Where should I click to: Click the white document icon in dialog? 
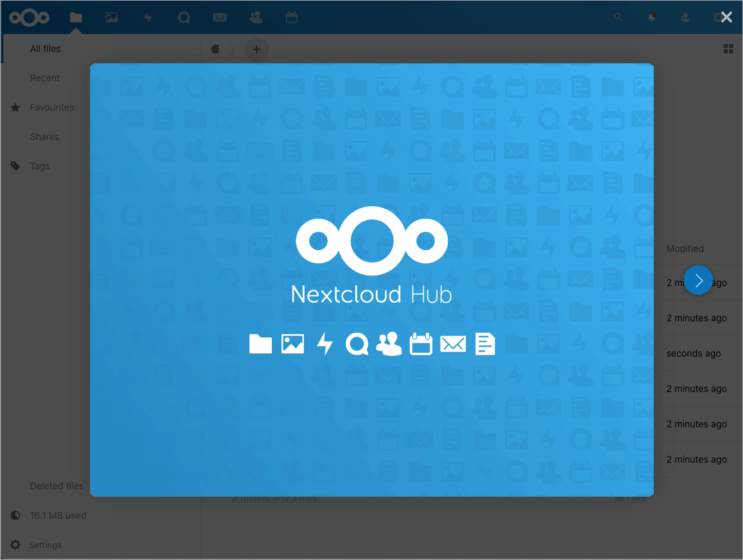(x=485, y=344)
